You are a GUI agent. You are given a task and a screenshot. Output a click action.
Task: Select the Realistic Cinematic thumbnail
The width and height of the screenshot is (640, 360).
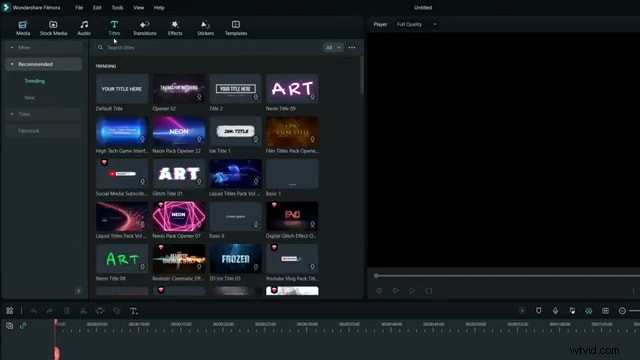pos(179,258)
